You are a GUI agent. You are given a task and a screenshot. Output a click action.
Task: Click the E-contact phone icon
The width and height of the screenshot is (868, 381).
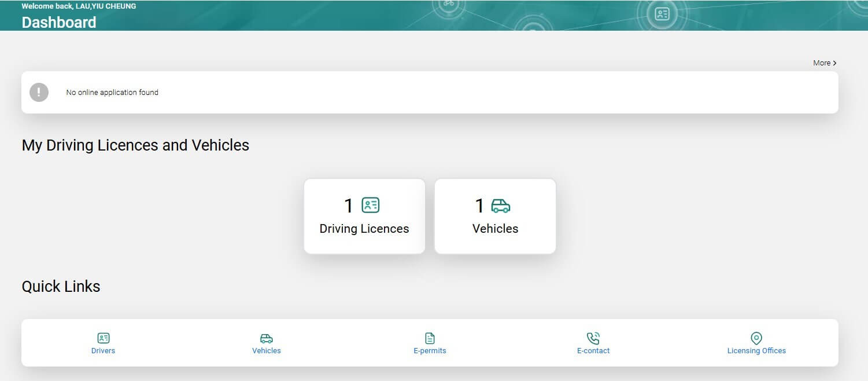click(593, 338)
